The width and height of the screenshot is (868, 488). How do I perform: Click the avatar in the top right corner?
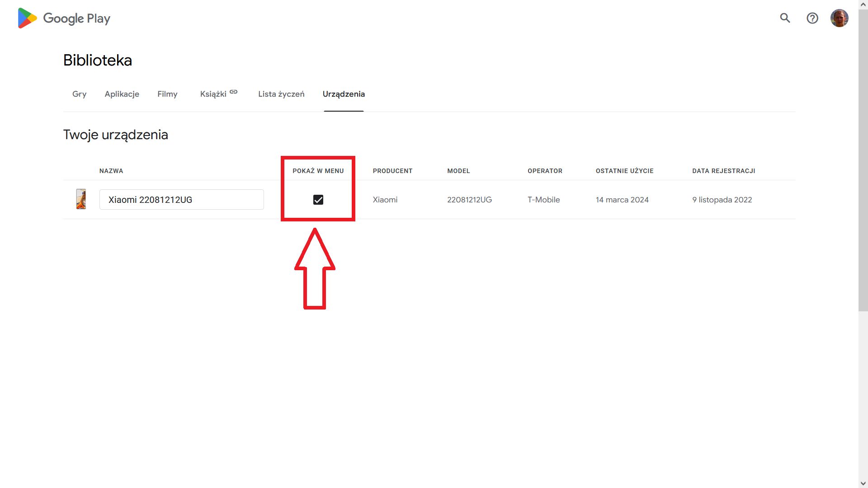(840, 18)
